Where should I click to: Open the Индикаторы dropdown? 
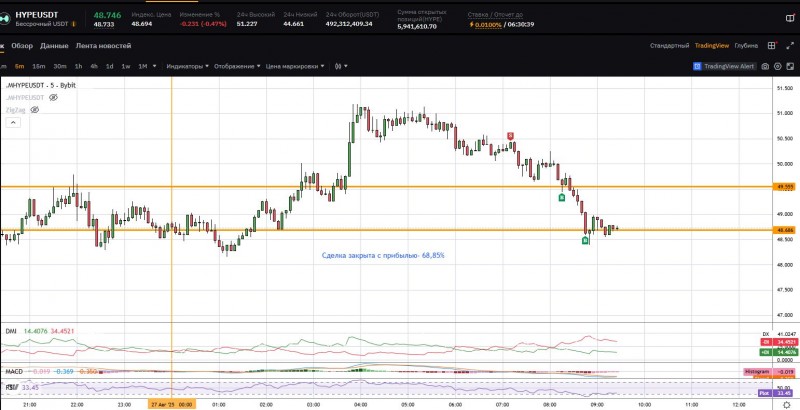click(x=187, y=66)
